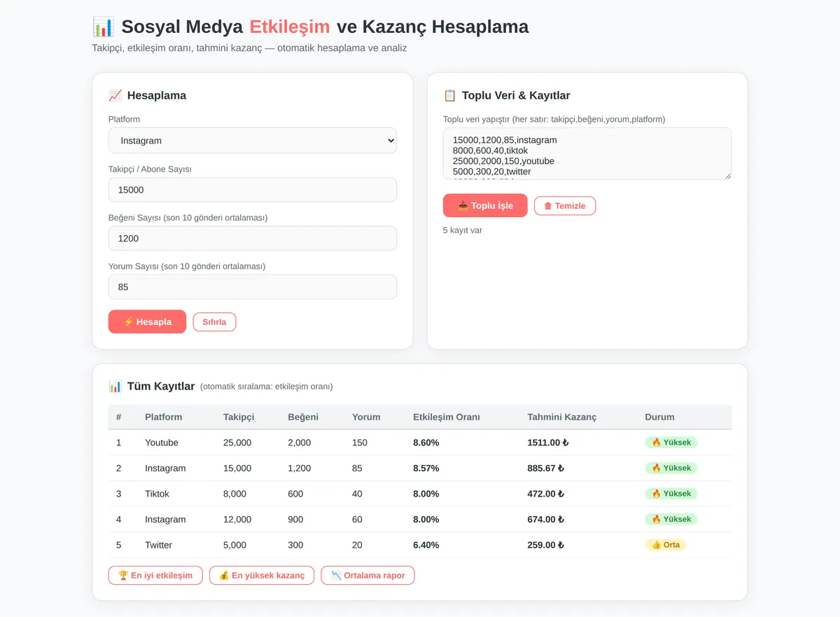
Task: Click the 885.67 ₺ earnings value
Action: (546, 468)
